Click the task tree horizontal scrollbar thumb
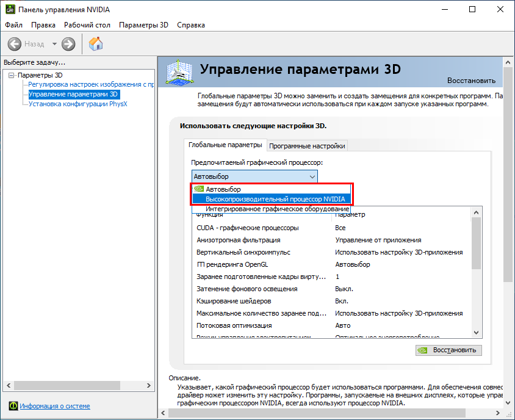This screenshot has width=515, height=420. point(67,385)
